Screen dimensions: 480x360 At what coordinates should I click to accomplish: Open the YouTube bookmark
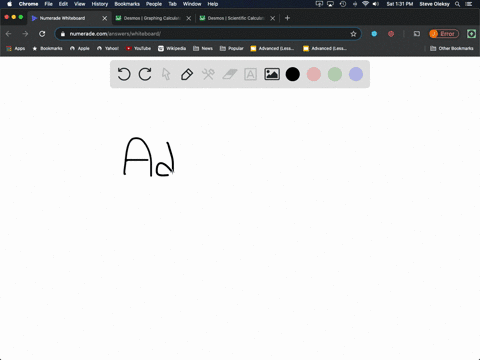click(x=138, y=48)
